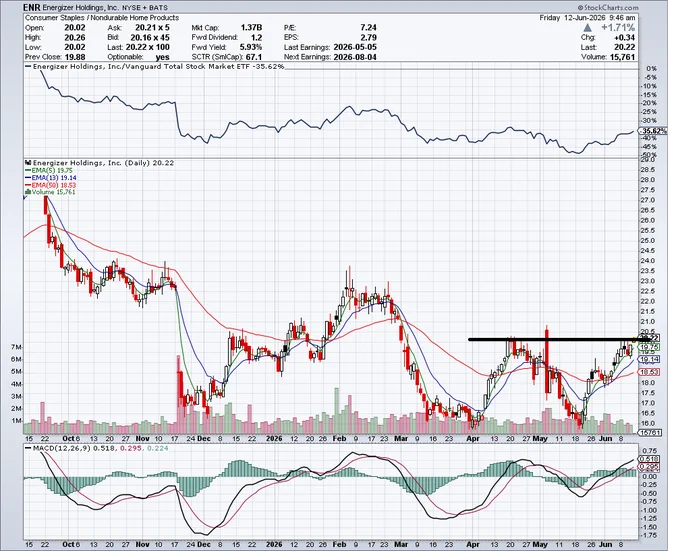
Task: Click the Next Earnings date 2026-08-04
Action: pos(354,57)
